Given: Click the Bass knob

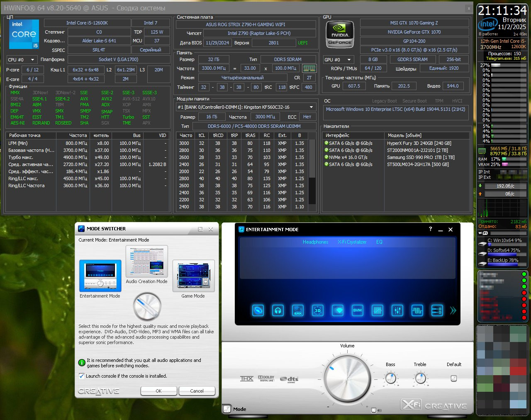Looking at the screenshot, I should coord(390,378).
